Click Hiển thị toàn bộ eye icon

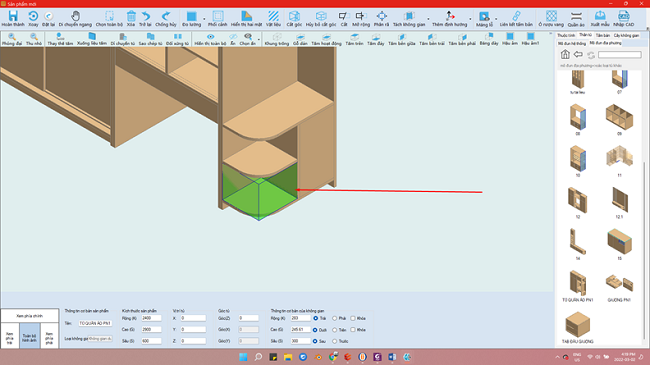click(x=211, y=37)
